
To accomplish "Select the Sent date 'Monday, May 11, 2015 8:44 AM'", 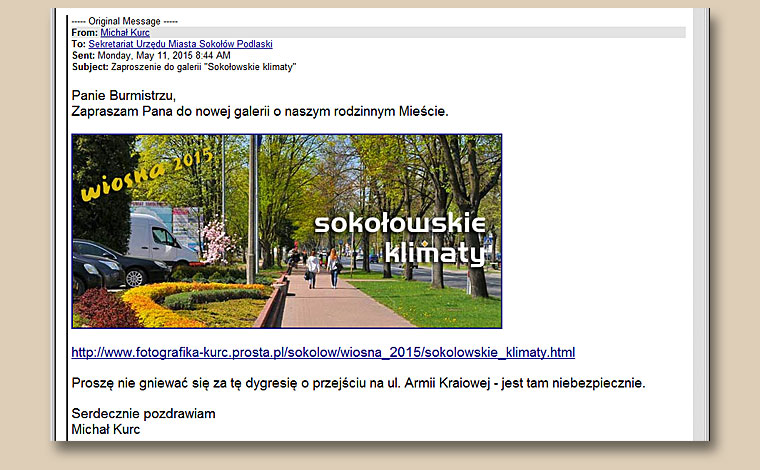I will pos(164,55).
